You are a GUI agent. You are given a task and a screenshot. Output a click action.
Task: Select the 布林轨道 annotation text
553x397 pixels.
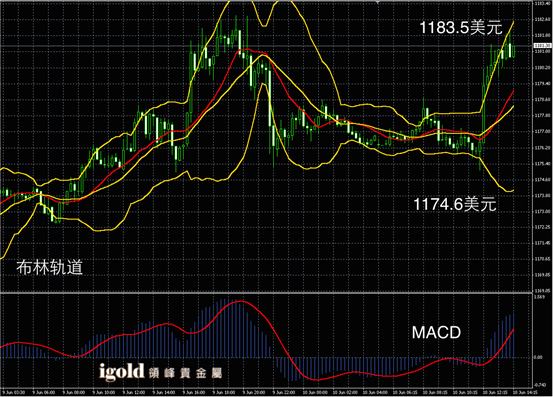pyautogui.click(x=49, y=267)
